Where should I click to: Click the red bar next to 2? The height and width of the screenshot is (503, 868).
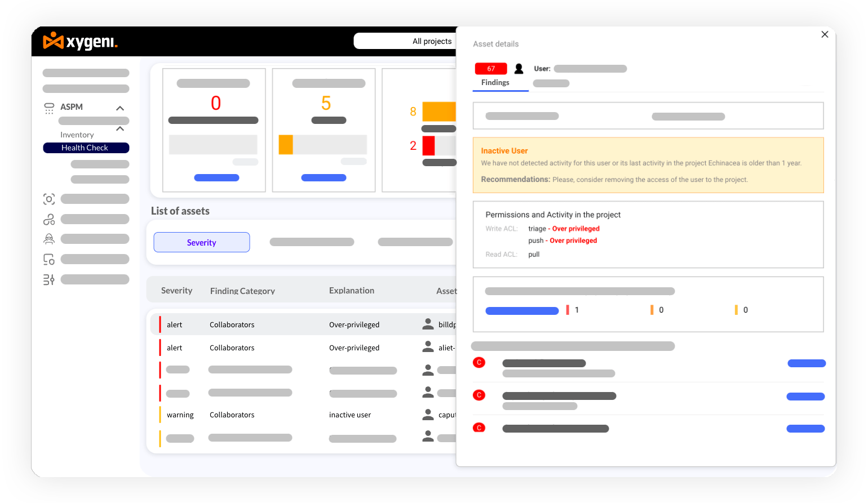[428, 146]
